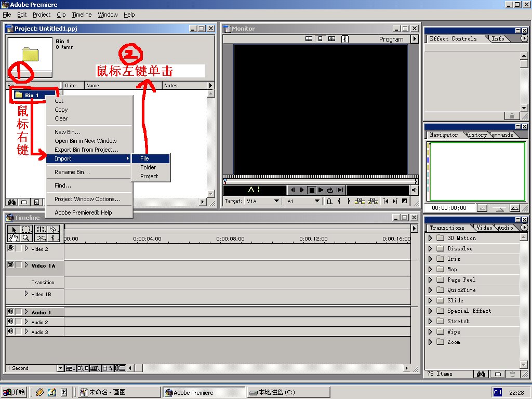Click the Frame Forward button in Monitor
The height and width of the screenshot is (399, 532).
click(302, 190)
